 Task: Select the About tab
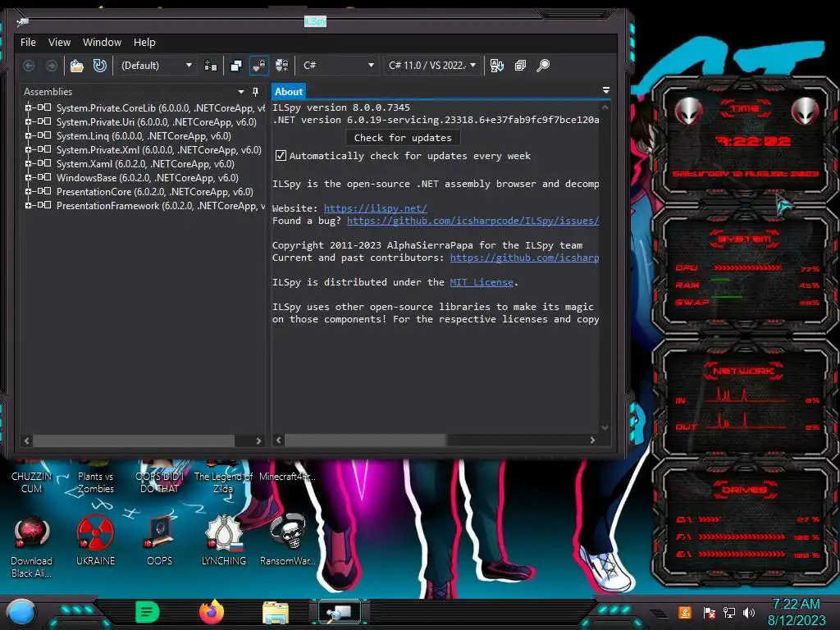[289, 92]
